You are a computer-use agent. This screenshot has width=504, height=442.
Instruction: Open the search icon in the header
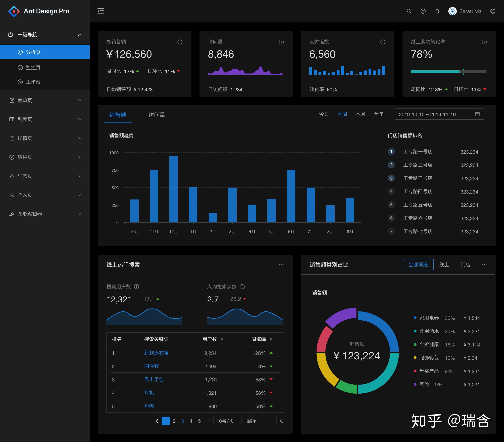pos(409,11)
